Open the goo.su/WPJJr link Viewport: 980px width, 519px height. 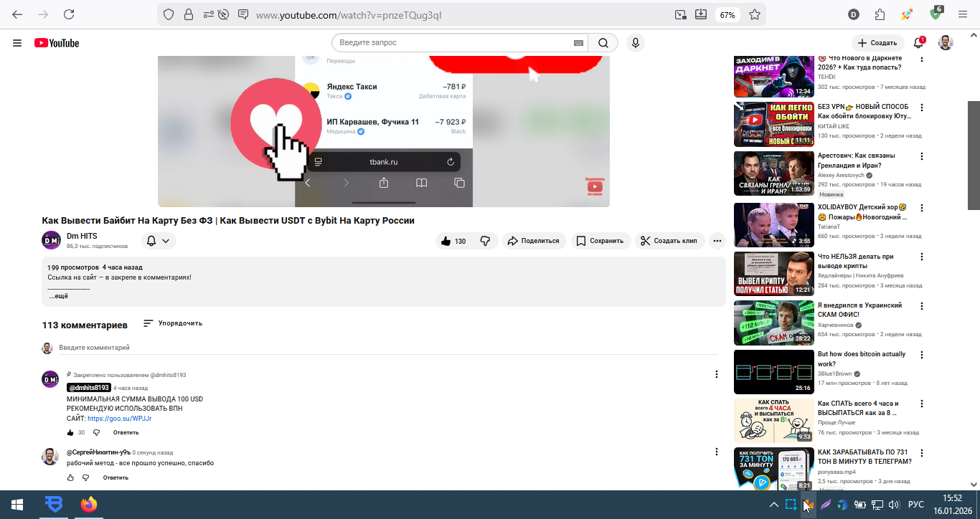119,419
